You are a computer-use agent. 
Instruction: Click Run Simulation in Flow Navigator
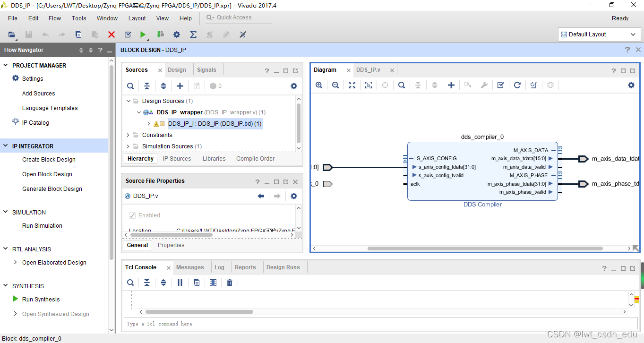(x=42, y=226)
